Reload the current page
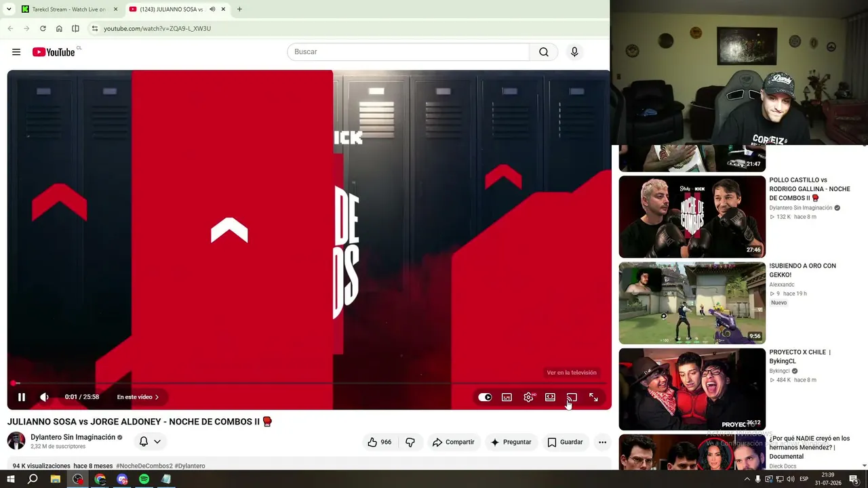This screenshot has width=868, height=488. 43,28
